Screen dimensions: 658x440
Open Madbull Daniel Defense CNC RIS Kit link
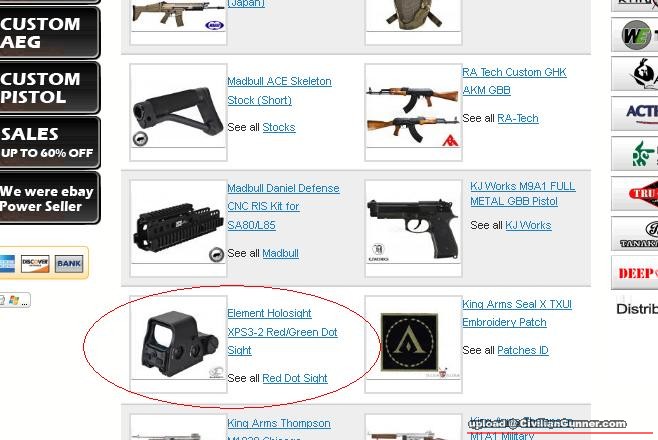pos(283,206)
